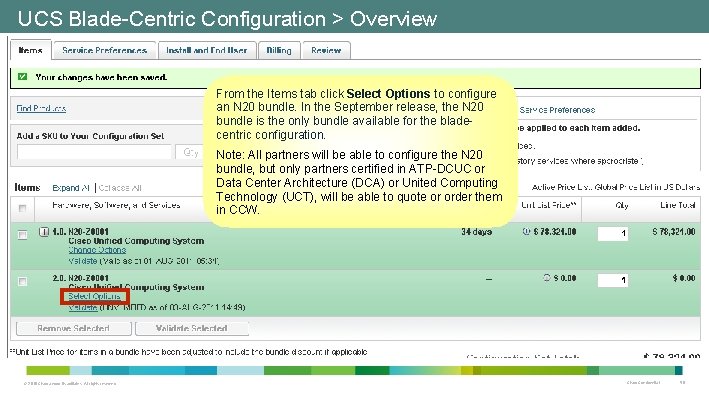Click Change Options under line 1.0
The image size is (709, 394).
coord(97,250)
